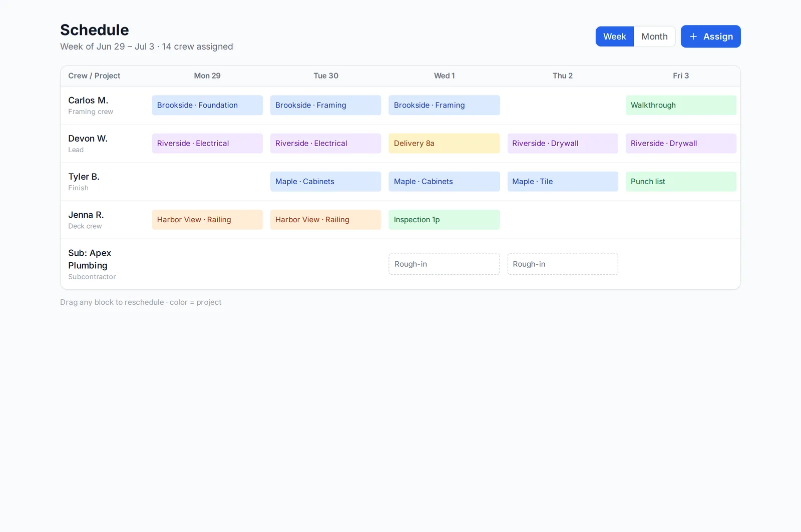Select Thursday Rough-in placeholder block

tap(563, 264)
